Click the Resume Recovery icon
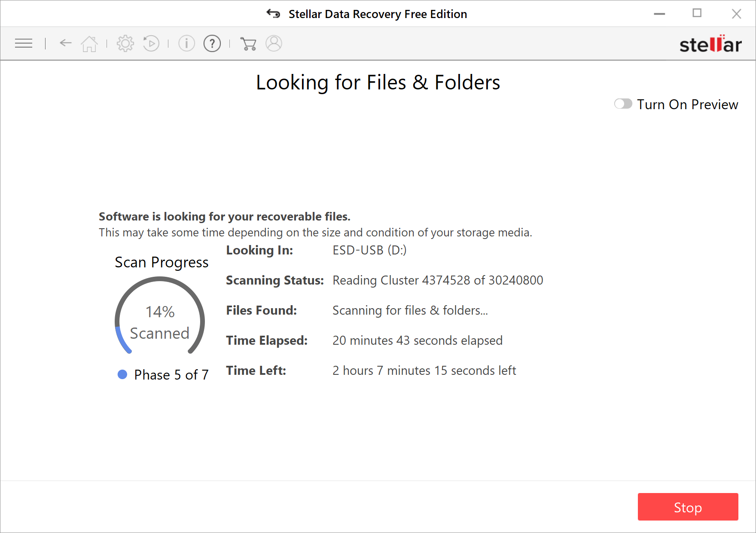 coord(151,43)
